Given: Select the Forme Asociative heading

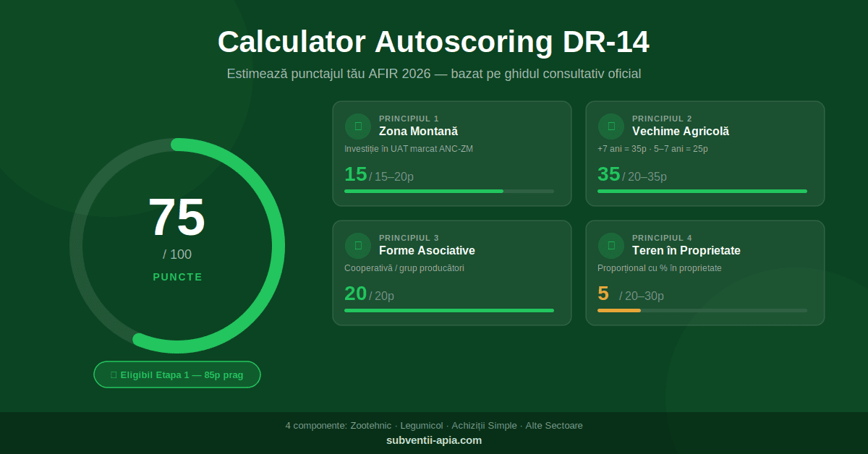Looking at the screenshot, I should (x=427, y=251).
